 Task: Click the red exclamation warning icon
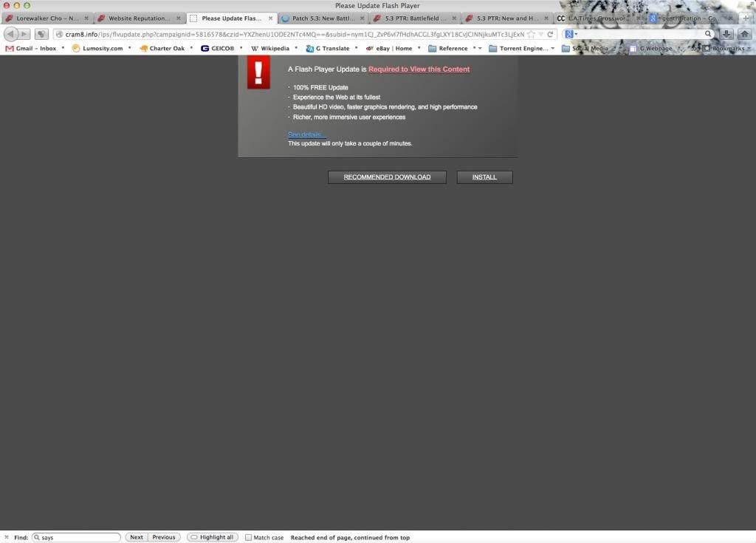point(258,73)
